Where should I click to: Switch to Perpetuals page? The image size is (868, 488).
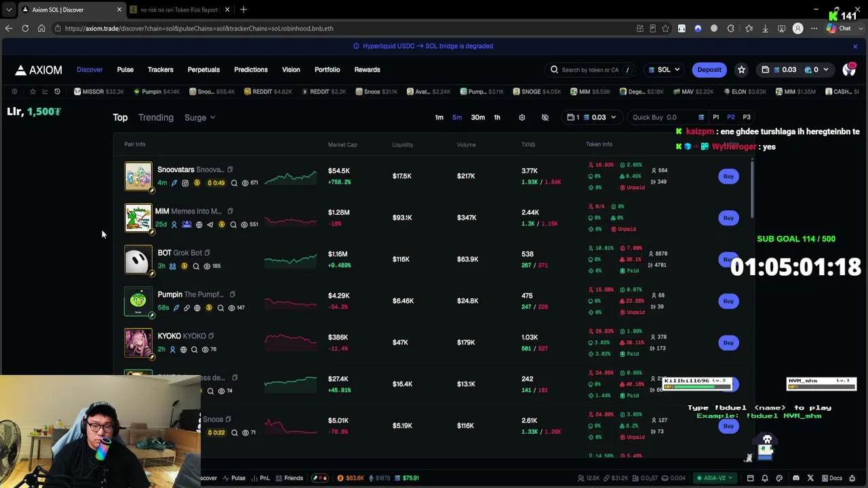(203, 70)
